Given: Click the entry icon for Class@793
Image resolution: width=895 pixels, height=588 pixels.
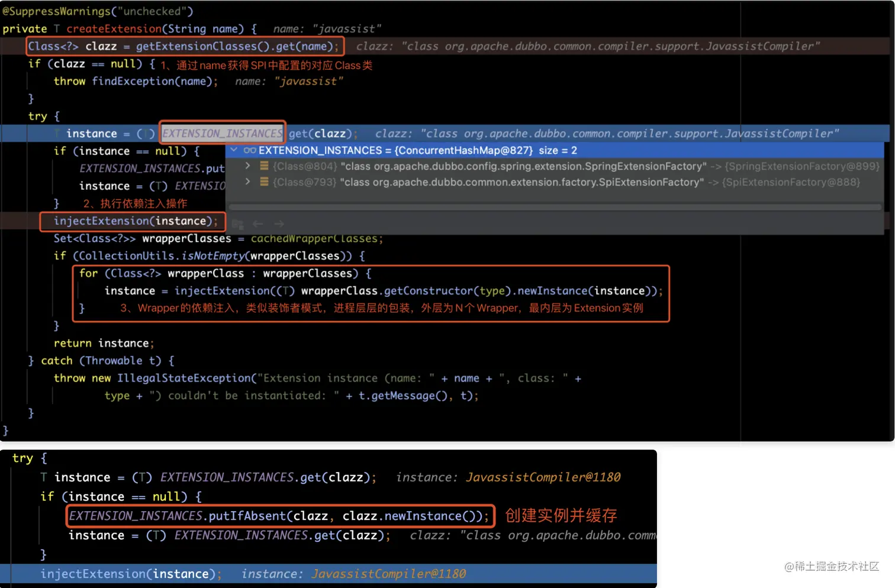Looking at the screenshot, I should 265,182.
